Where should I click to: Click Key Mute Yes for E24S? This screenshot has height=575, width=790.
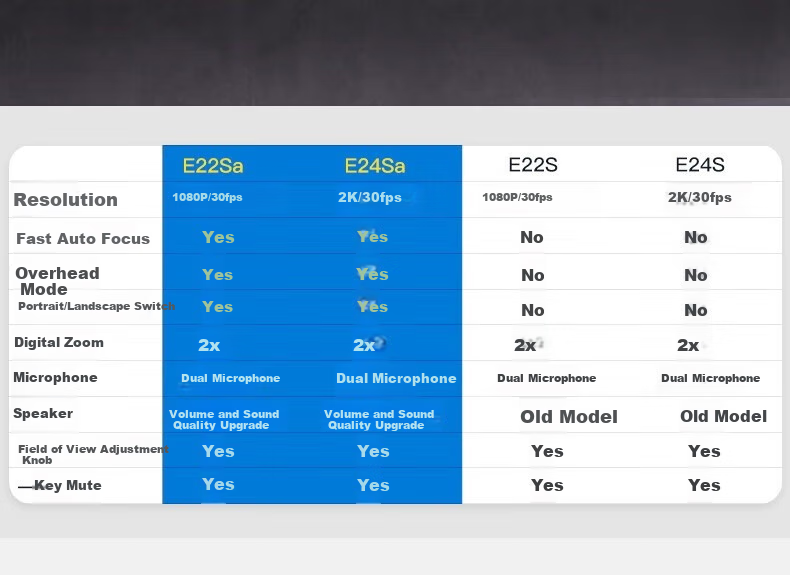click(704, 485)
